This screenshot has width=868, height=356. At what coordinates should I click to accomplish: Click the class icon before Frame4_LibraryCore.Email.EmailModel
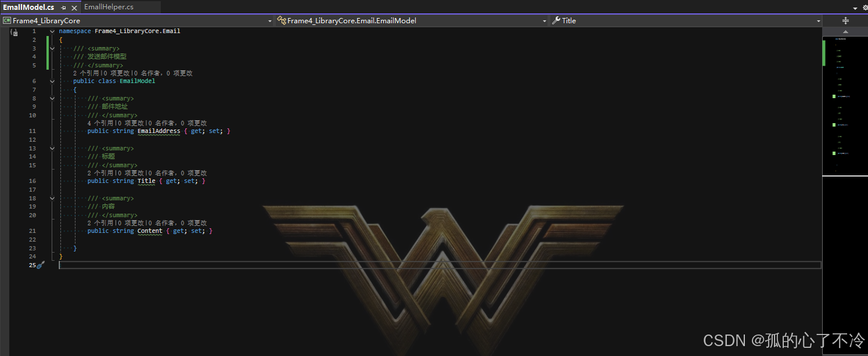click(x=282, y=20)
